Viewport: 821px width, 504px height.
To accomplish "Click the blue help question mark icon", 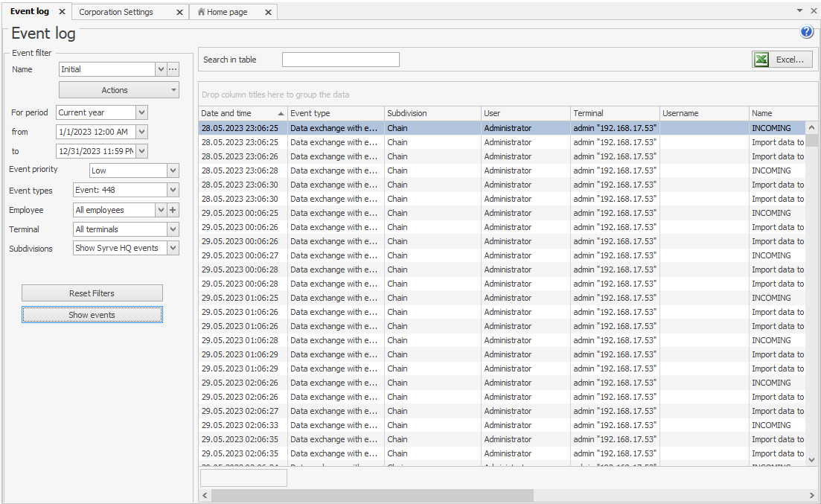I will (807, 32).
